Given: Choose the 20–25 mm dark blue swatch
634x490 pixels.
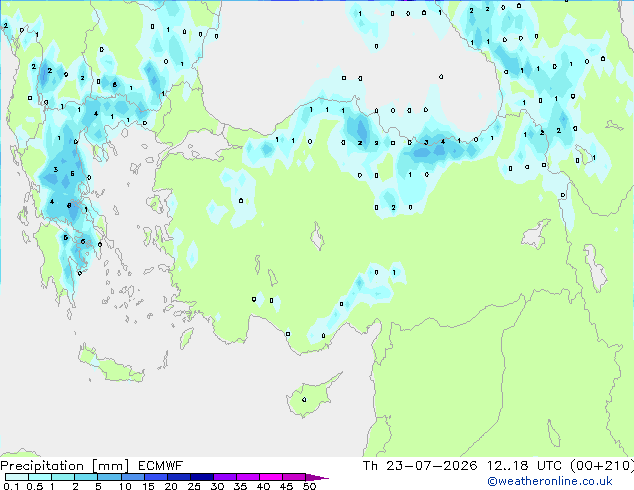Looking at the screenshot, I should tap(179, 477).
